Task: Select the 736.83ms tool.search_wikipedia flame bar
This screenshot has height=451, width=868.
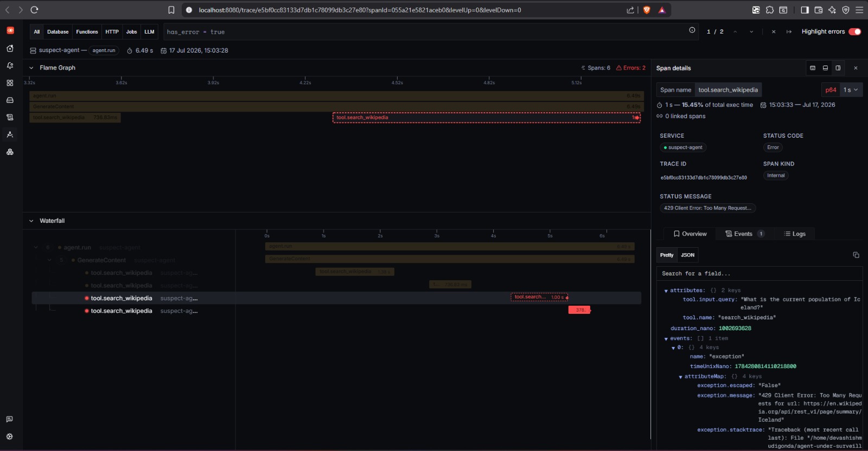Action: click(x=75, y=118)
